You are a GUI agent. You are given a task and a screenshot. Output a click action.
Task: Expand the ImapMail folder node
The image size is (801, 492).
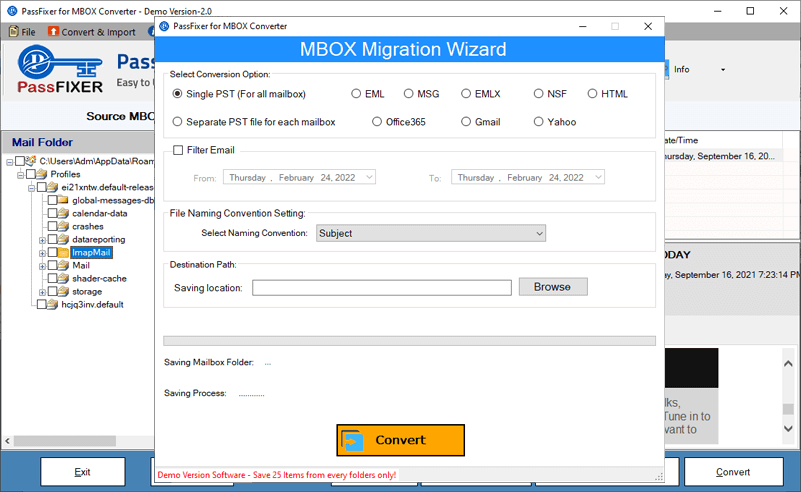click(x=42, y=253)
